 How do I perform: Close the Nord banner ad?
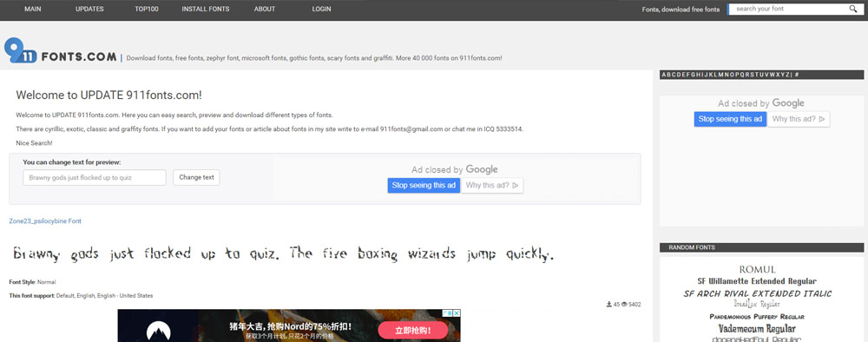[457, 313]
